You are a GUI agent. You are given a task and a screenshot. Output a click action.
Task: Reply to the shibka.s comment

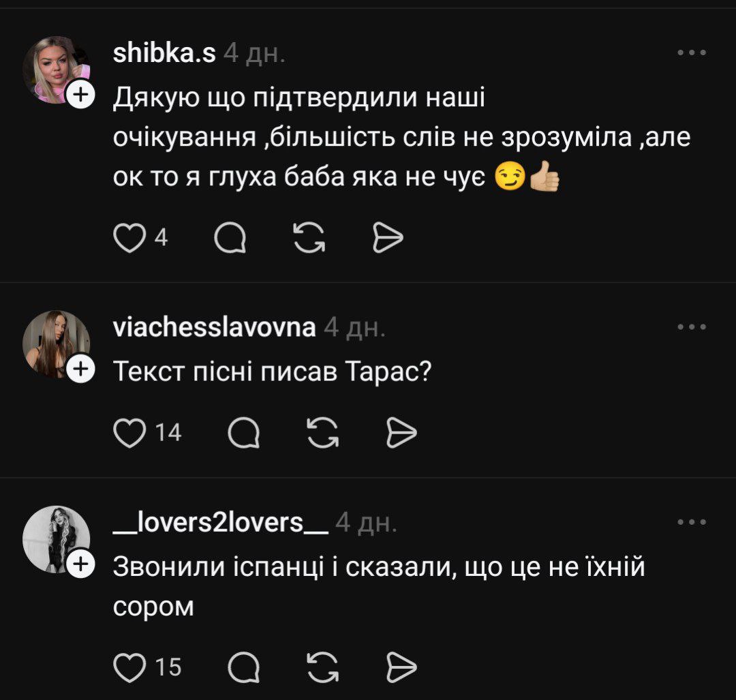click(232, 238)
